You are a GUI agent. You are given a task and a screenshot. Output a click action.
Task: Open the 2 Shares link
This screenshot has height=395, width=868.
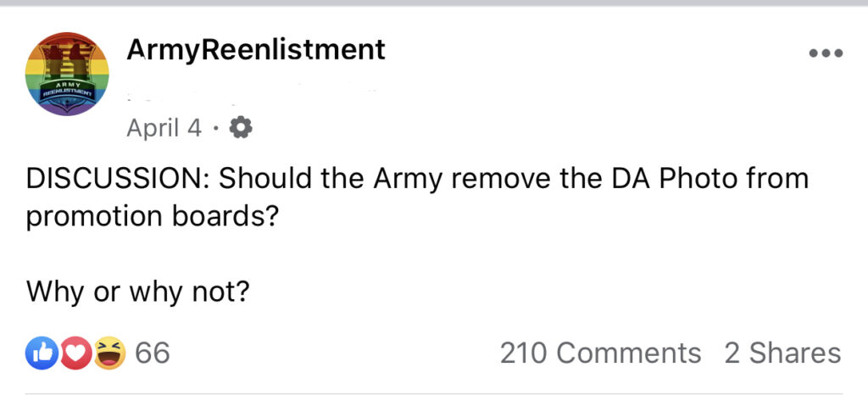[x=782, y=353]
